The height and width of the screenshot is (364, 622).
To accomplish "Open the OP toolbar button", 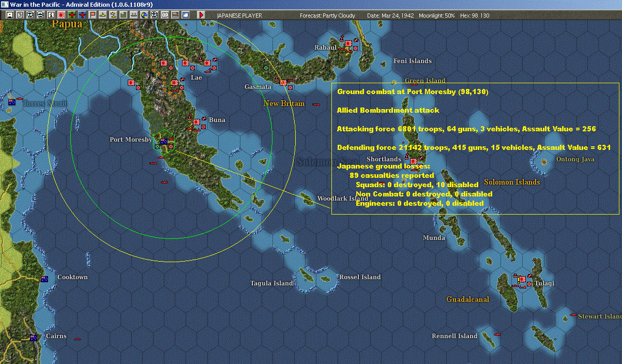I will (x=165, y=15).
